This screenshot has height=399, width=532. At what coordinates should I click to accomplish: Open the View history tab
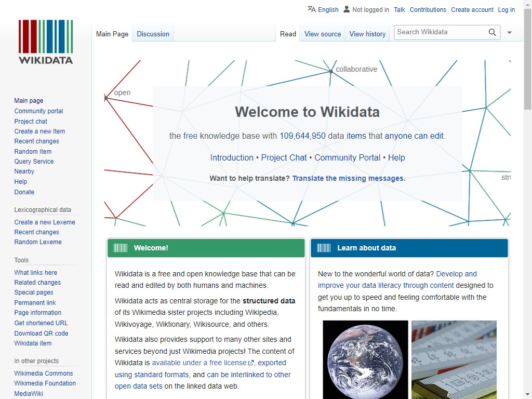point(367,34)
